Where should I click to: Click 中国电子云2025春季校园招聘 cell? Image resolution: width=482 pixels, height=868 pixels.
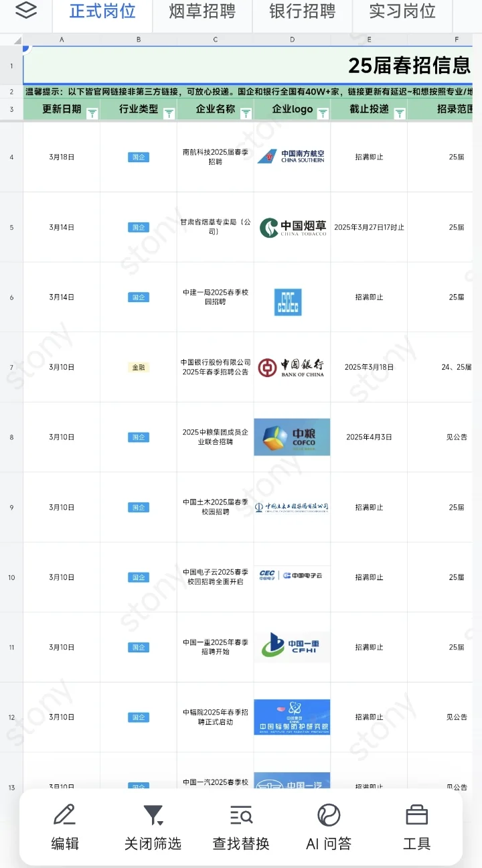tap(216, 577)
